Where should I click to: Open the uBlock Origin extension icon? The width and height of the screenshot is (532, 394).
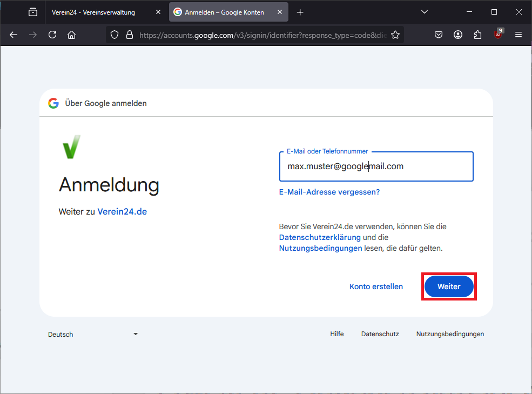pyautogui.click(x=498, y=34)
